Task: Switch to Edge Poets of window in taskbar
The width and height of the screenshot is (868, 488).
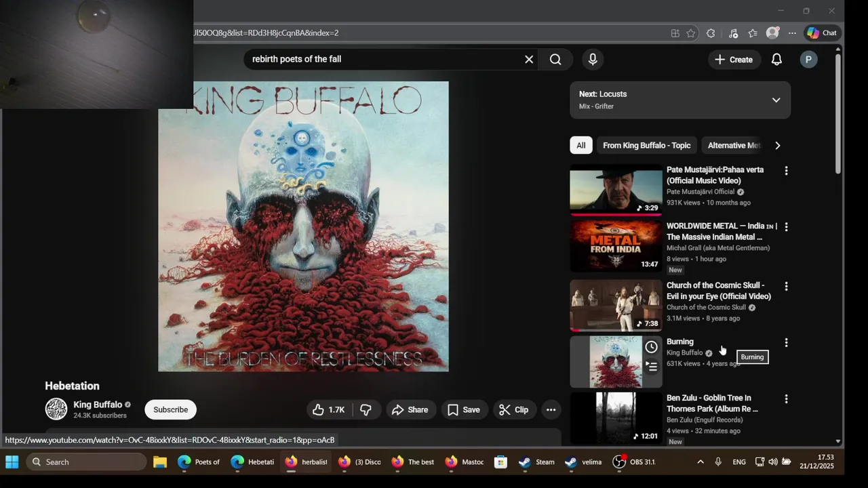Action: click(199, 462)
